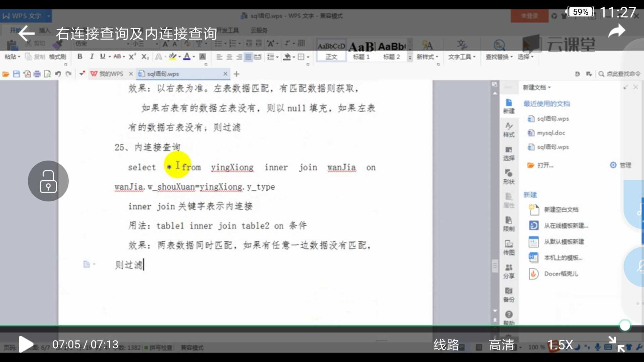
Task: Open the 开发工具 ribbon tab
Action: pos(227,30)
